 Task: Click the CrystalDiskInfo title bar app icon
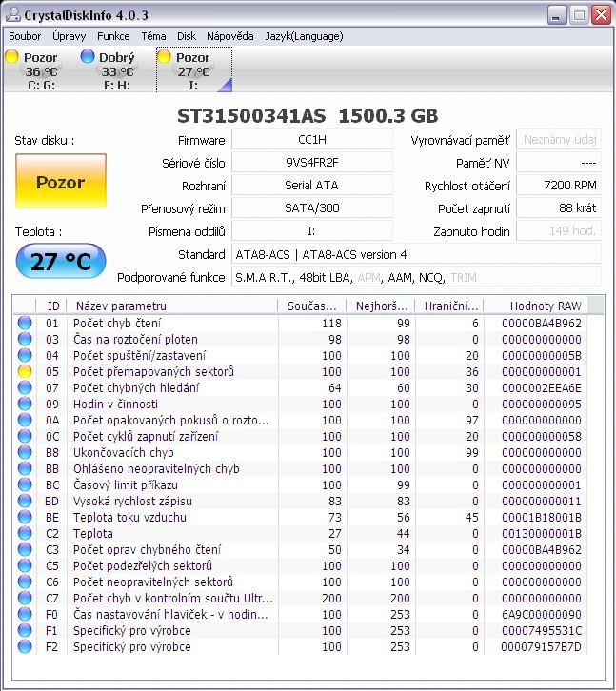click(x=13, y=15)
